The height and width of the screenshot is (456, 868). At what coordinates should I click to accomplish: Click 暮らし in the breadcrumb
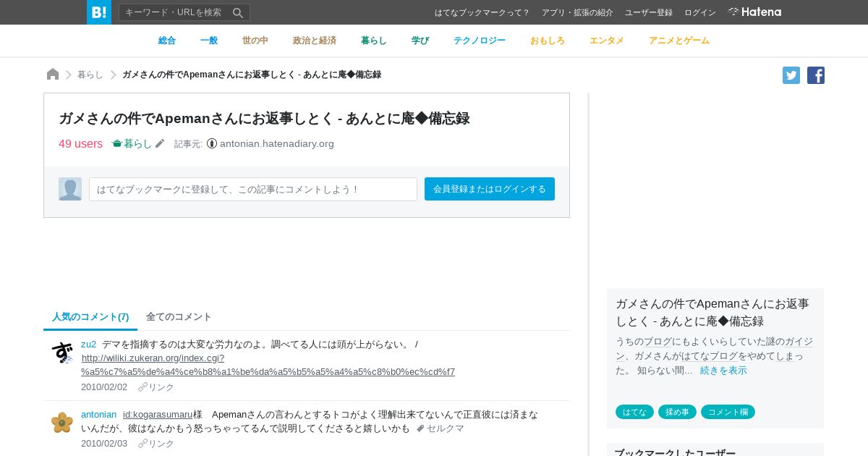point(90,75)
